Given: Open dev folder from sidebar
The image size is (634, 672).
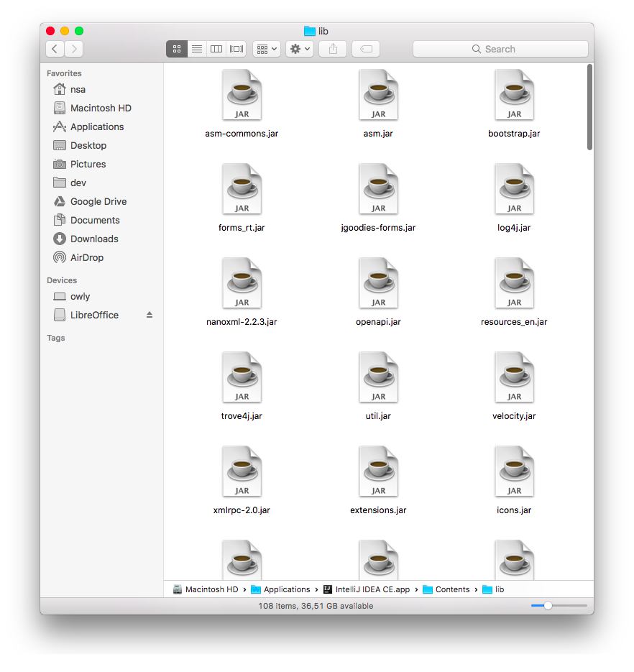Looking at the screenshot, I should click(x=101, y=183).
